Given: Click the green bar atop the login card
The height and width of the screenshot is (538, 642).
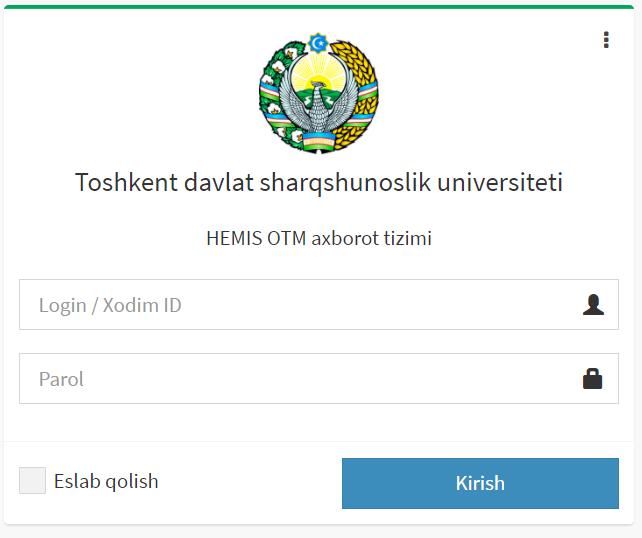Looking at the screenshot, I should [x=320, y=6].
